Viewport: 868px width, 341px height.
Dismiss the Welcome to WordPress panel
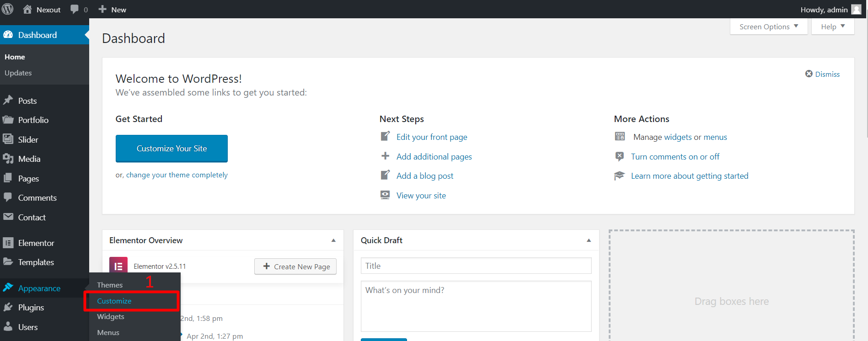point(822,74)
